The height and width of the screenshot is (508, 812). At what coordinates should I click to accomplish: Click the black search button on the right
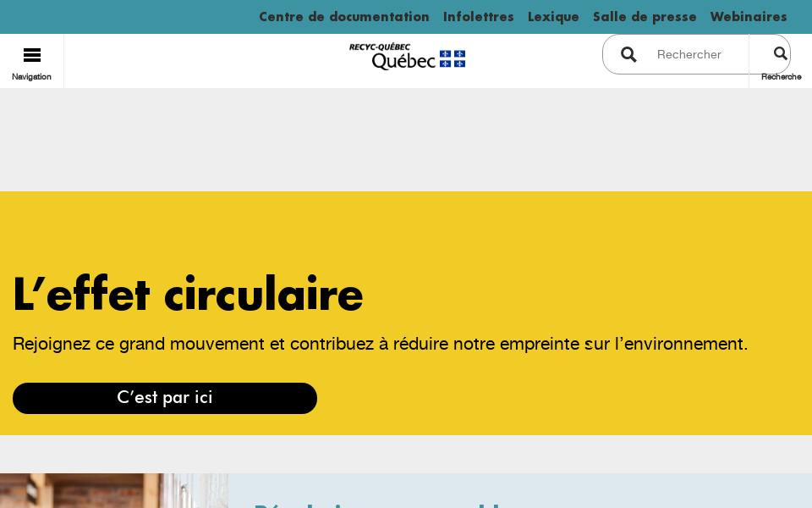click(x=780, y=54)
